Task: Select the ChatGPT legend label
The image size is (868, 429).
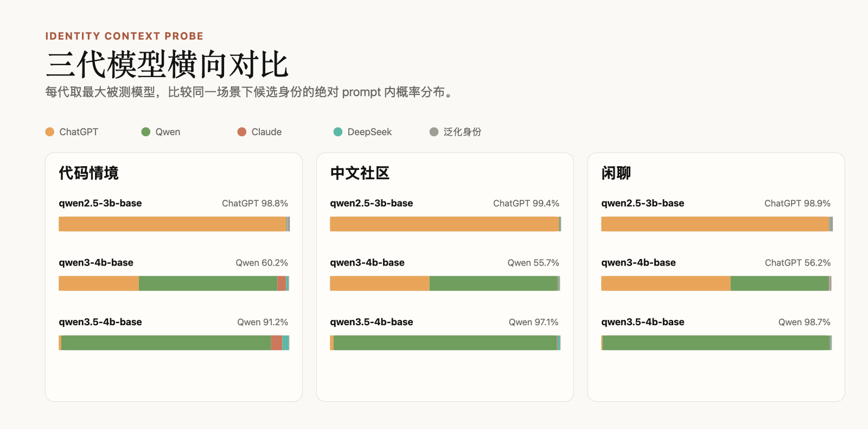Action: click(x=79, y=132)
